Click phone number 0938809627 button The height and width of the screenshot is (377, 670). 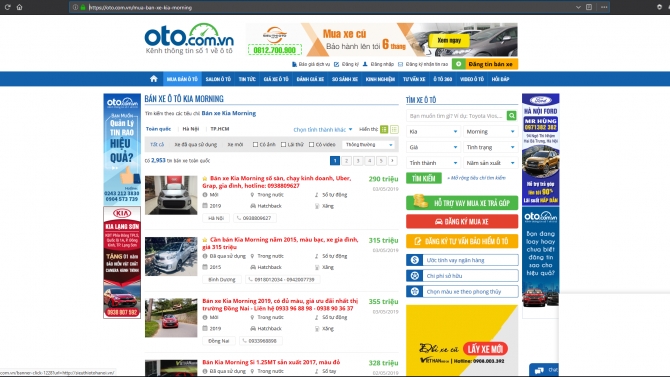pyautogui.click(x=254, y=218)
